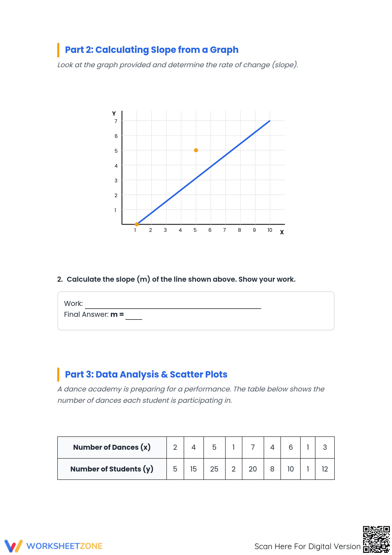Click the Y axis label

pyautogui.click(x=114, y=113)
